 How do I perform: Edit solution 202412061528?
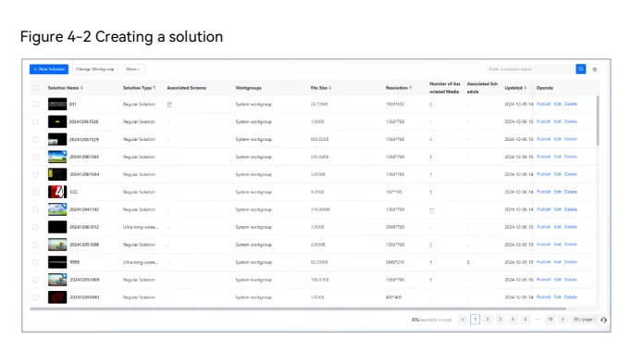[x=557, y=121]
